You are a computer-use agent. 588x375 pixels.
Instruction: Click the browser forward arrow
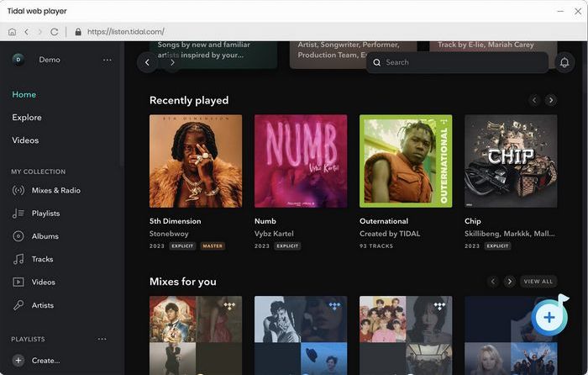pyautogui.click(x=39, y=32)
